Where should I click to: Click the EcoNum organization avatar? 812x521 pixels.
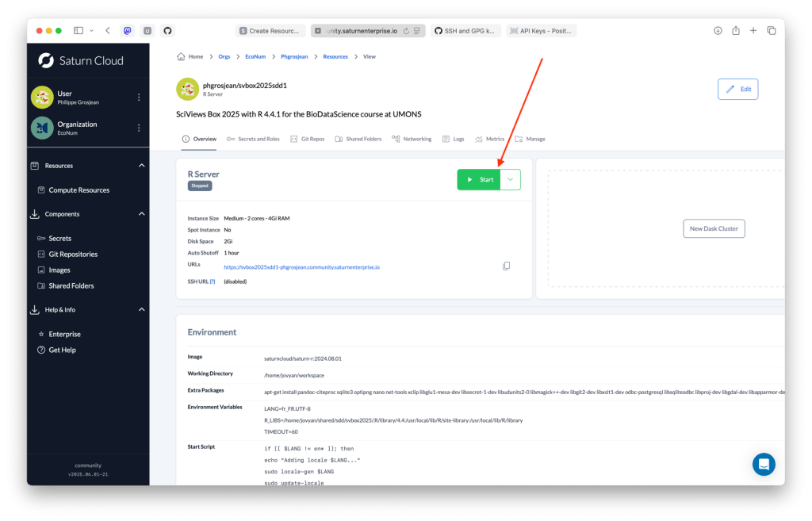coord(43,128)
